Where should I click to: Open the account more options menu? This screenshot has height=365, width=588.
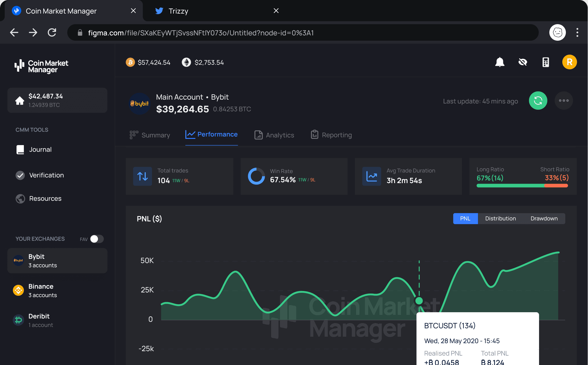coord(564,101)
